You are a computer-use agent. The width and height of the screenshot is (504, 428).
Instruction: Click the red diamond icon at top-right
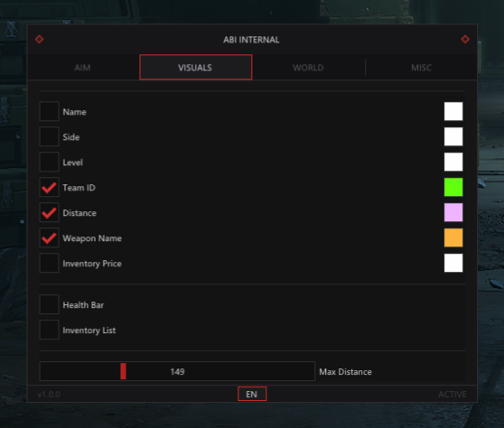click(x=465, y=39)
